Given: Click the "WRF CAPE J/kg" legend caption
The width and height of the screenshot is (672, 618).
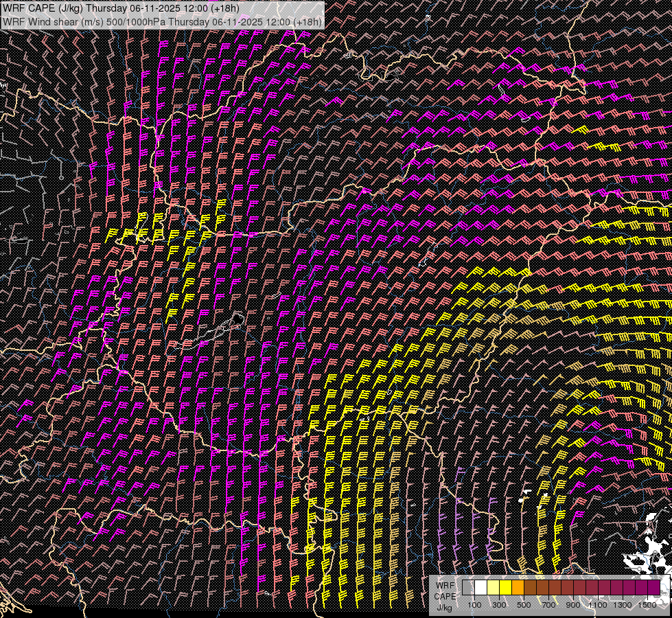Looking at the screenshot, I should coord(445,595).
